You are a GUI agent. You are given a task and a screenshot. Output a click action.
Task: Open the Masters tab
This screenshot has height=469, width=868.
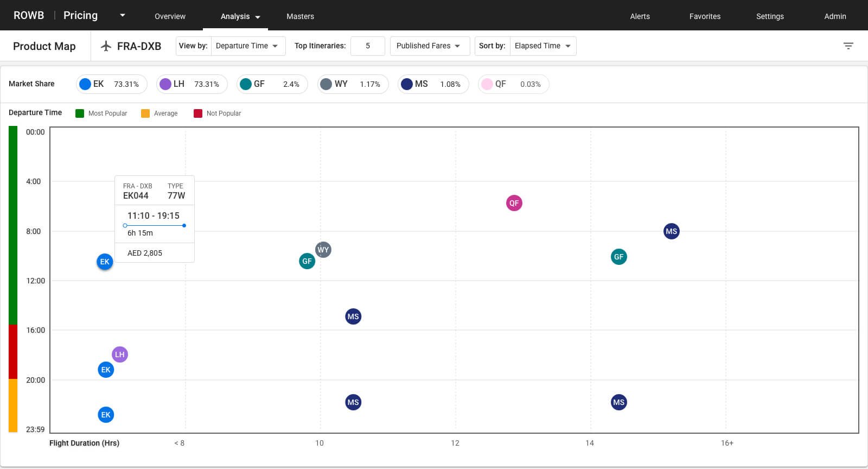point(300,16)
